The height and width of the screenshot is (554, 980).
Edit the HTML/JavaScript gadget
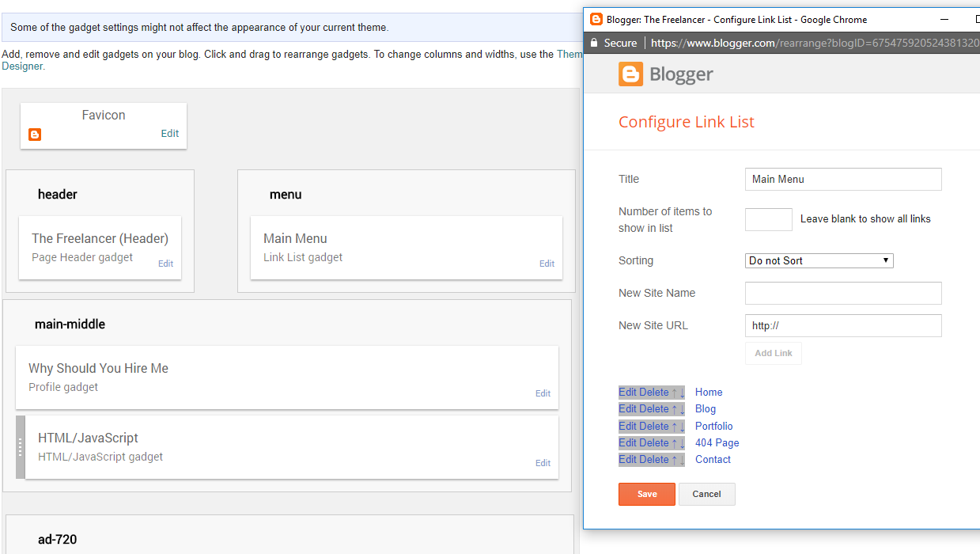[543, 464]
